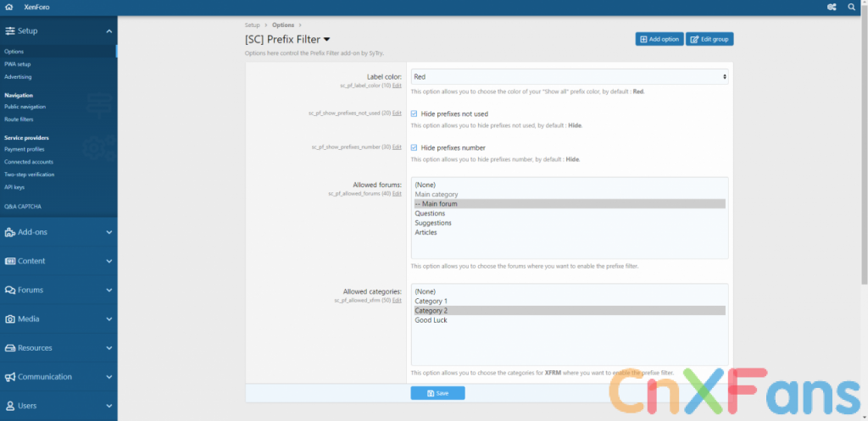Click Edit link for sc_pf_show_prefixes_number
Viewport: 868px width, 421px height.
[x=397, y=147]
